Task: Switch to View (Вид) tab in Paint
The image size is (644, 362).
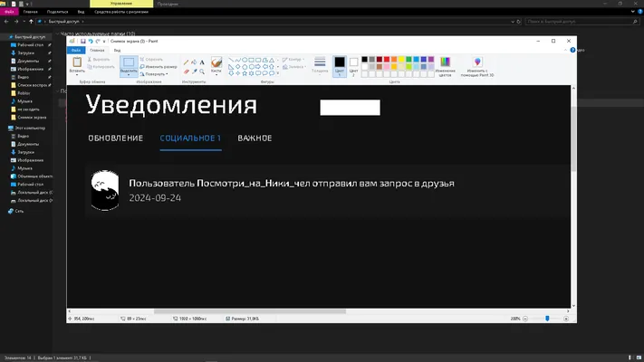Action: 117,50
